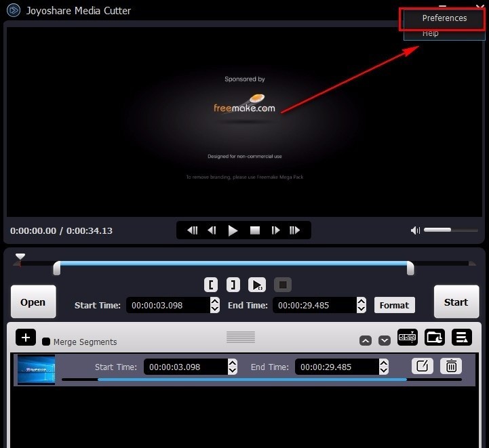Increase main Start Time with up arrow
489x448 pixels.
215,301
